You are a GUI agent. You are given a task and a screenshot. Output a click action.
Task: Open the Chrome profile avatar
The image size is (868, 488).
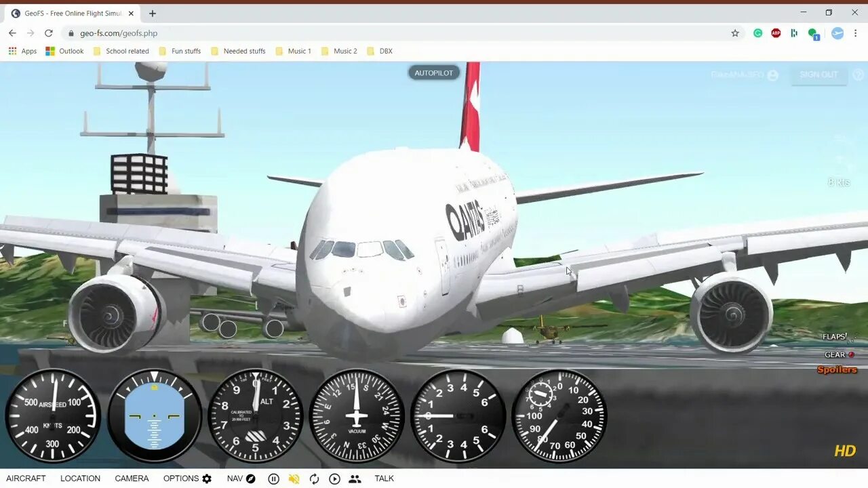pos(837,33)
